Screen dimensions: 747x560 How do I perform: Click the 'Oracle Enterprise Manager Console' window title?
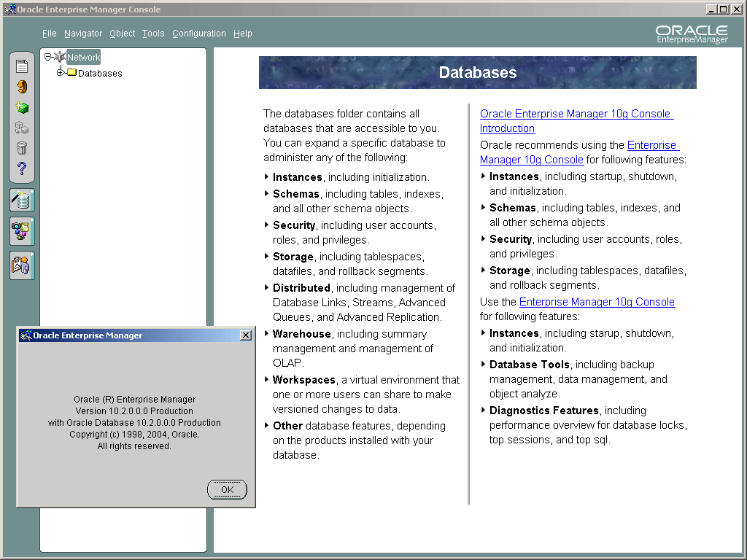[x=89, y=9]
